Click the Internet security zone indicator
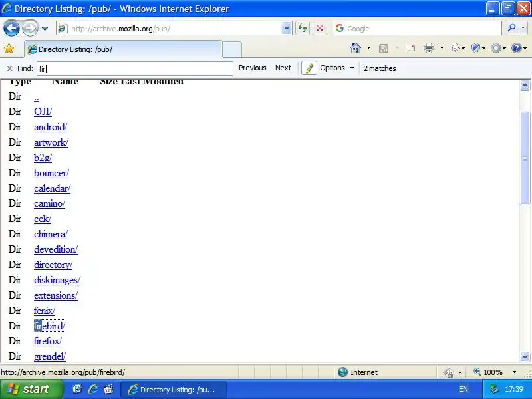This screenshot has width=532, height=399. tap(358, 372)
